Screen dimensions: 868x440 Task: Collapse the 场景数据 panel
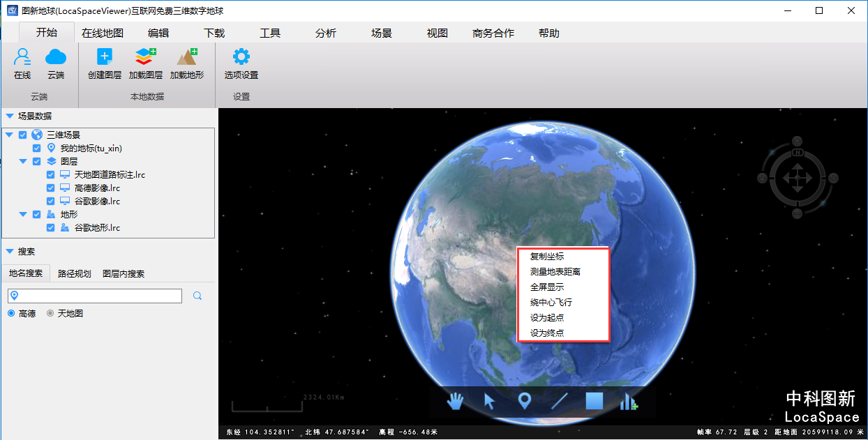[9, 116]
